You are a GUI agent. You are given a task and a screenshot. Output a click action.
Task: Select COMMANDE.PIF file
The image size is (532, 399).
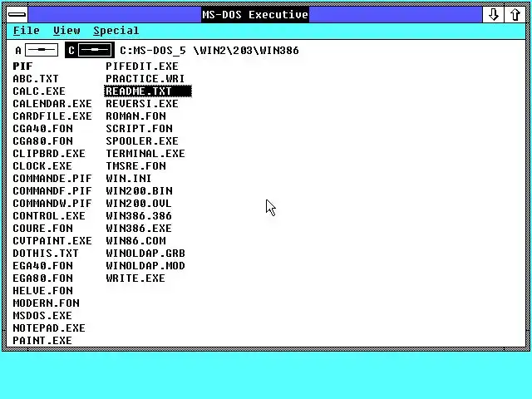point(52,179)
